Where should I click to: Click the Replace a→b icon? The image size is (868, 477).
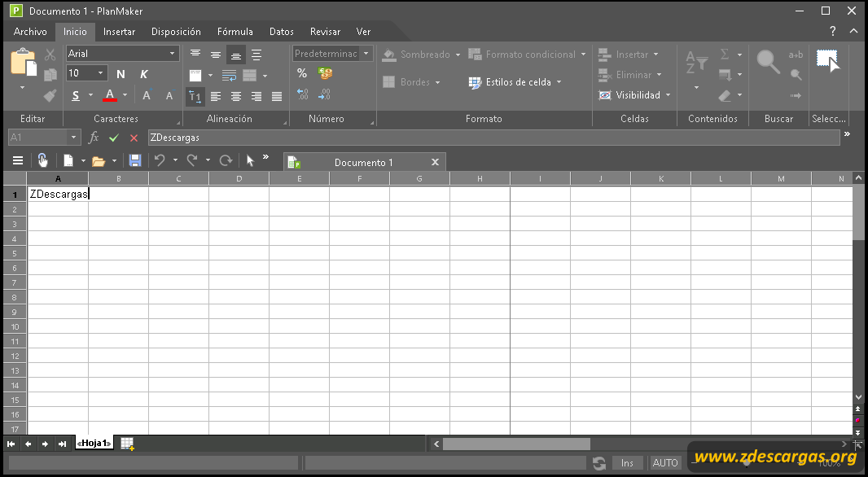tap(796, 55)
